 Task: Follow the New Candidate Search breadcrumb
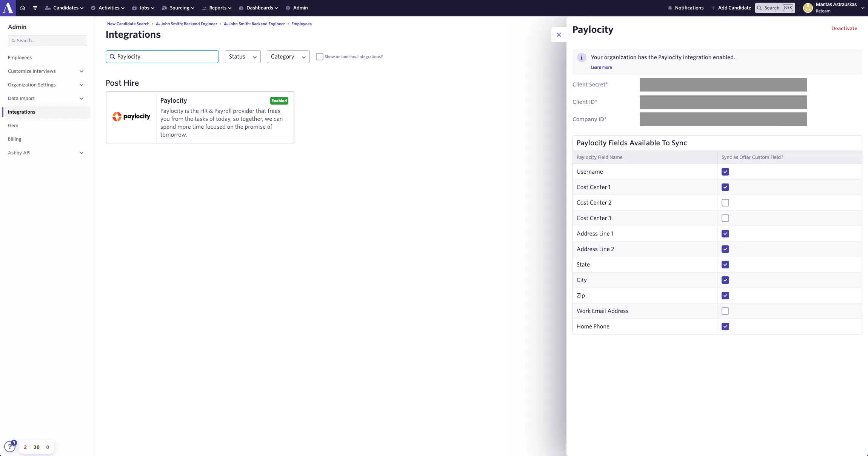pyautogui.click(x=128, y=24)
